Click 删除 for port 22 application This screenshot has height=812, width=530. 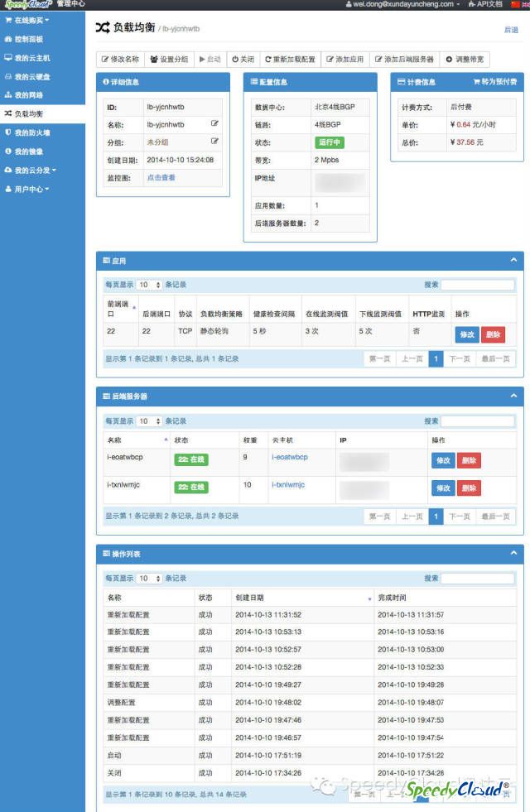pyautogui.click(x=493, y=334)
